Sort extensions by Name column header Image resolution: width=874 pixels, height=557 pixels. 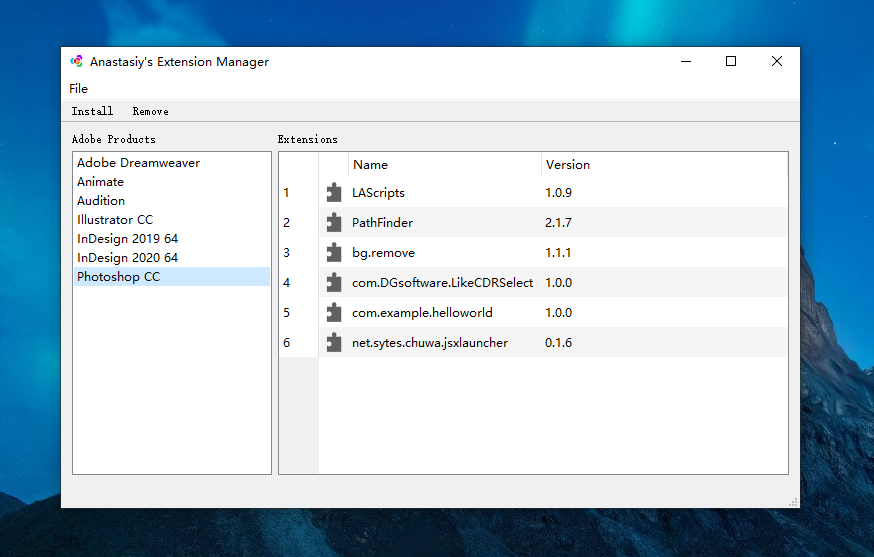coord(371,165)
